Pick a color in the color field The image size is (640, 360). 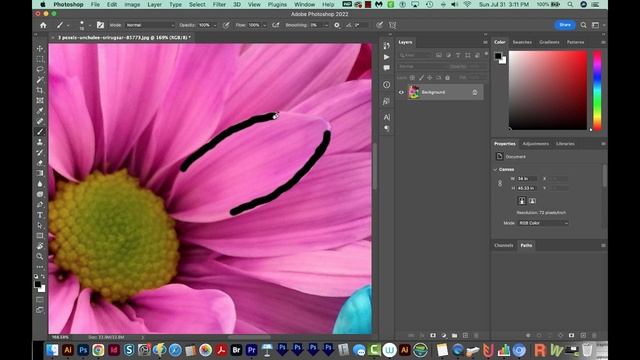coord(548,91)
